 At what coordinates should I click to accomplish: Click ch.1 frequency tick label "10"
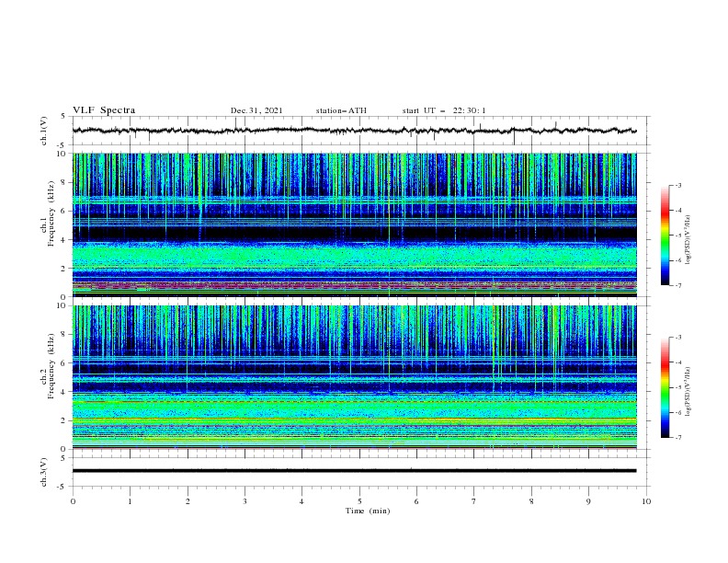point(63,154)
